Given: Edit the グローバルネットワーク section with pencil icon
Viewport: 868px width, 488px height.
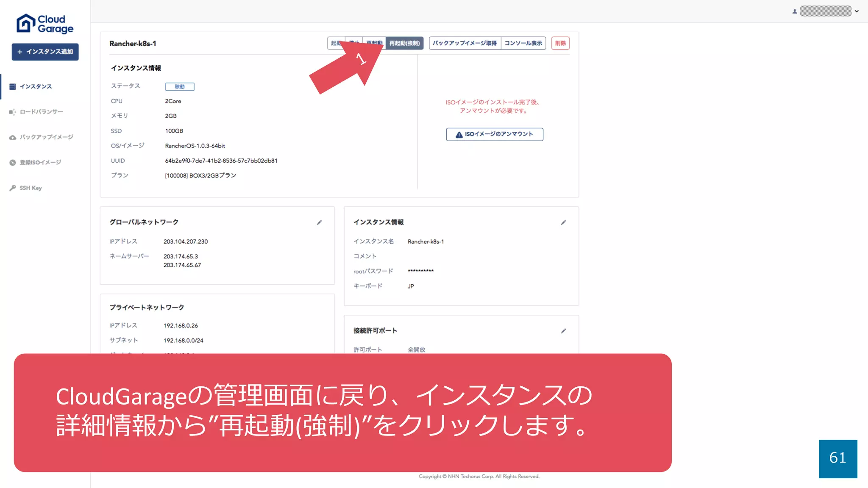Looking at the screenshot, I should pos(320,222).
